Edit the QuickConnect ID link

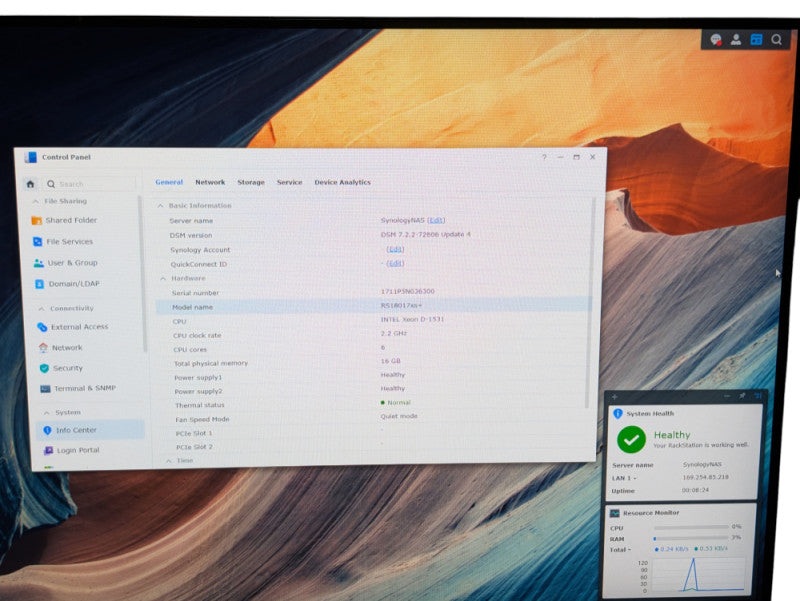(395, 264)
